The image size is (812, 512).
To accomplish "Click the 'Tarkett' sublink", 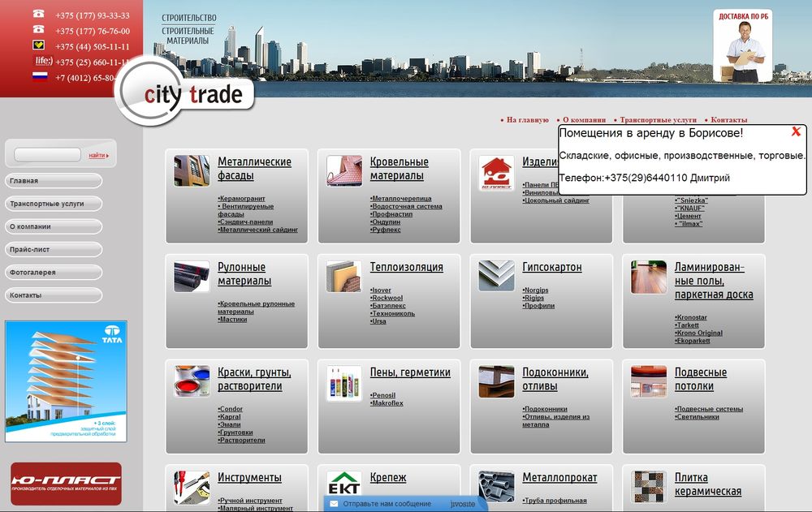I will 687,325.
